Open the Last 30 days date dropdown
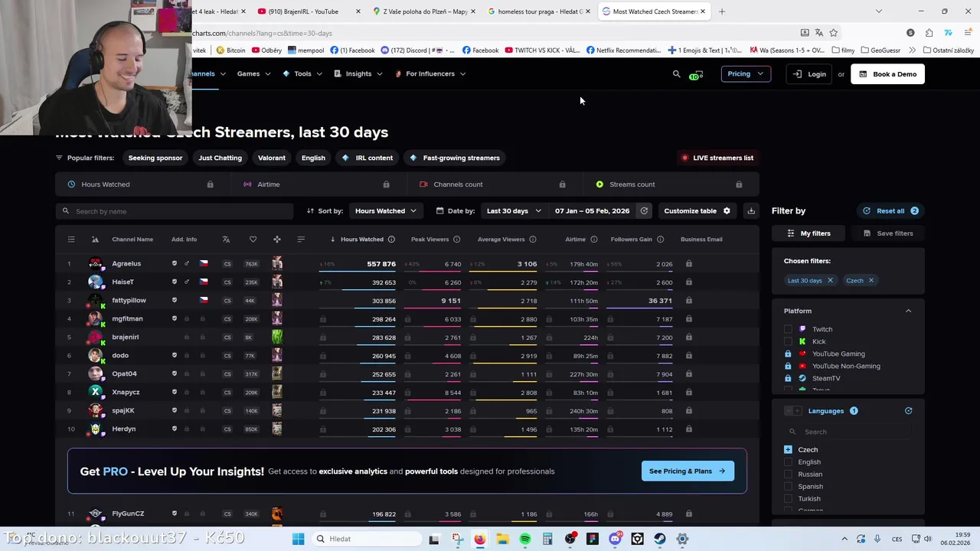This screenshot has height=551, width=980. [514, 211]
